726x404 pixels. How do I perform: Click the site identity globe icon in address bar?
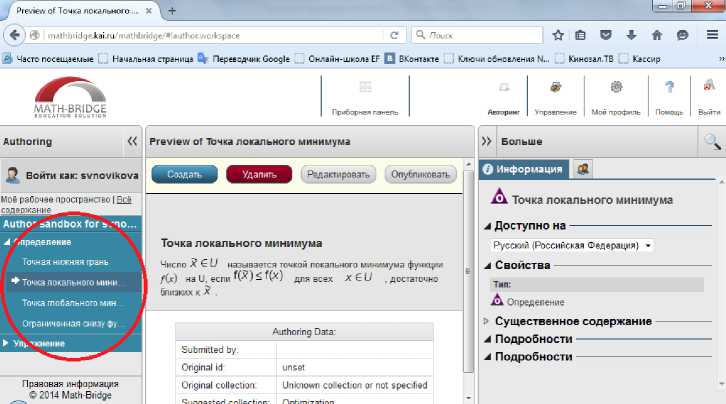(x=34, y=35)
